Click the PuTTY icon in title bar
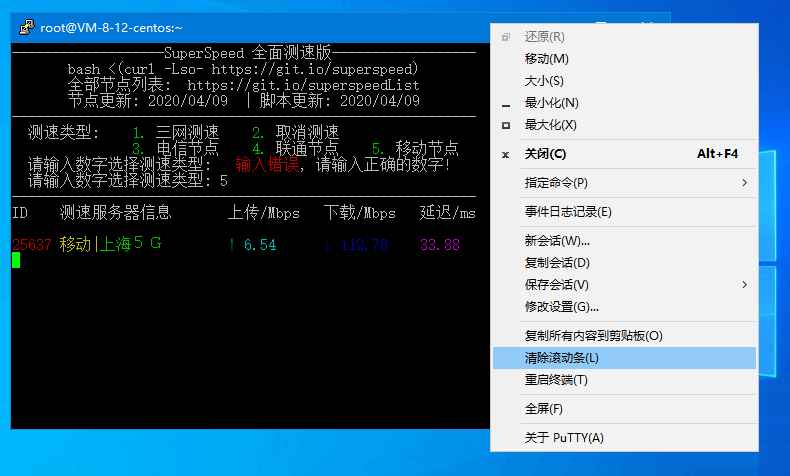The height and width of the screenshot is (476, 790). tap(25, 28)
